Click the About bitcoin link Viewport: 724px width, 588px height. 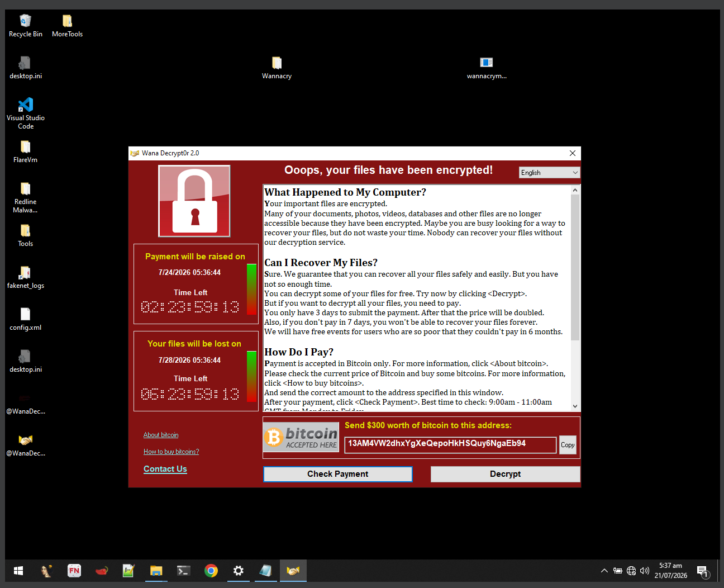click(x=161, y=435)
